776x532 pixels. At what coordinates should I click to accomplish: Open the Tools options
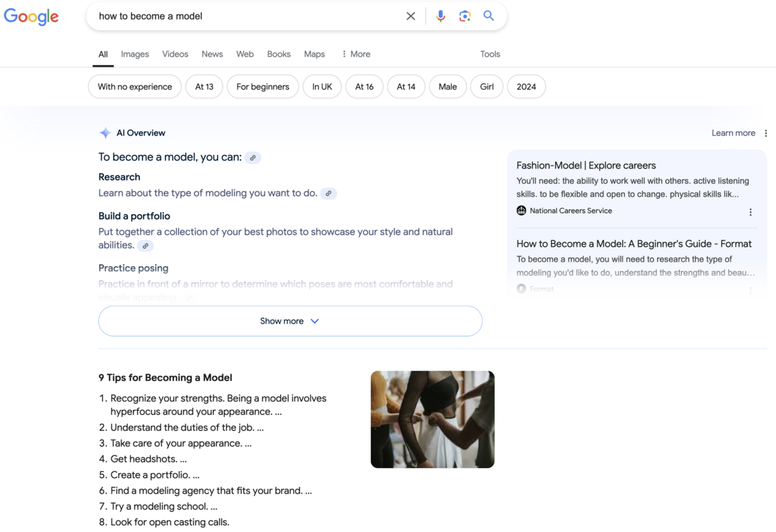490,54
